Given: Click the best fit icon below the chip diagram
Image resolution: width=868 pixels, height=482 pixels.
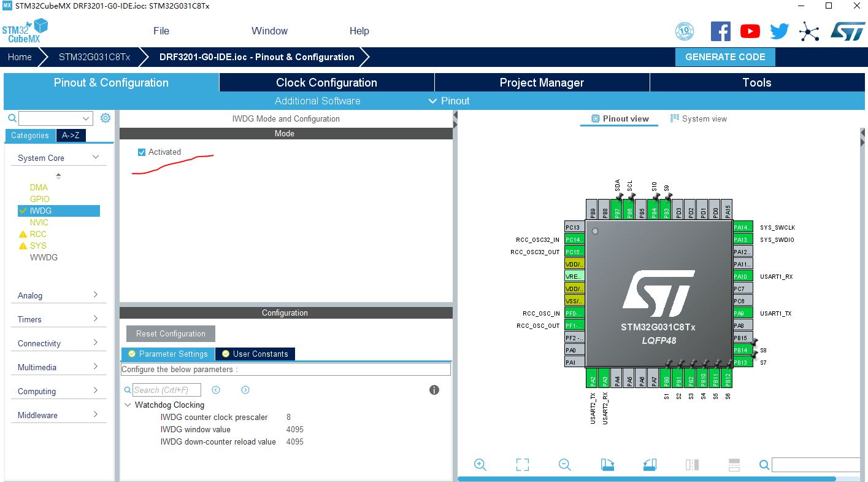Looking at the screenshot, I should click(522, 464).
